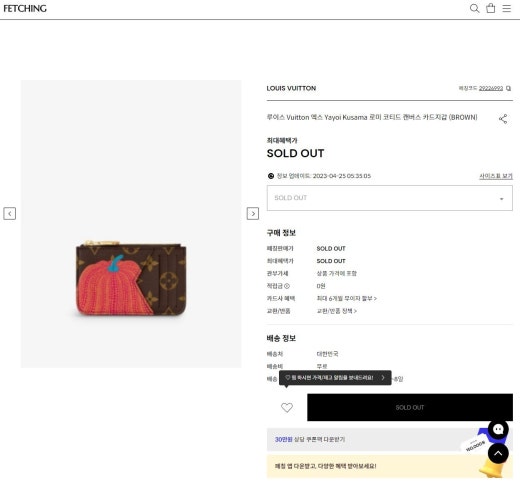Open the app download benefits banner

[x=390, y=466]
